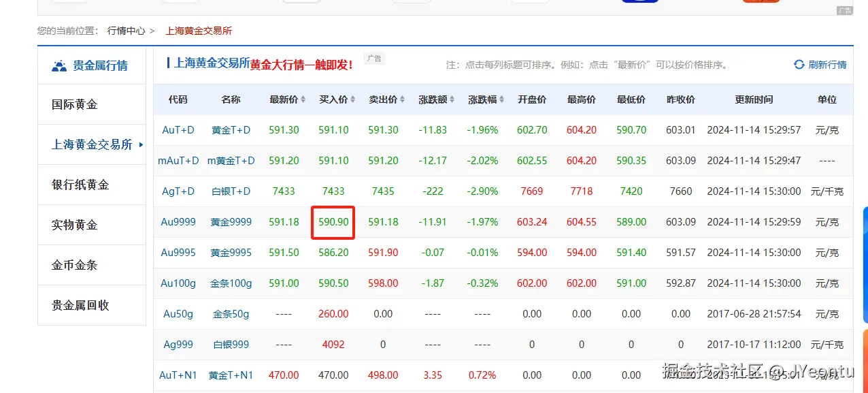Select 上海黄金交易所 in the sidebar
The height and width of the screenshot is (393, 868).
coord(92,144)
